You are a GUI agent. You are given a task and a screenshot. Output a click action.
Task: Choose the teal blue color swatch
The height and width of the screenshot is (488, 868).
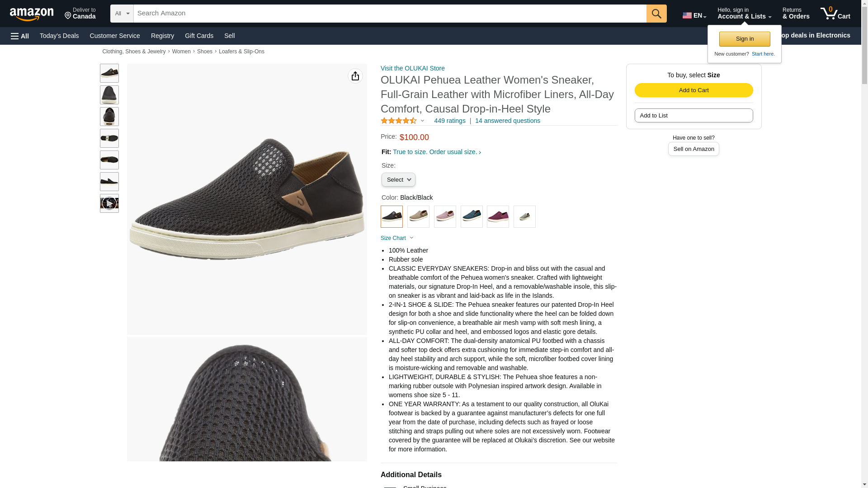coord(472,217)
